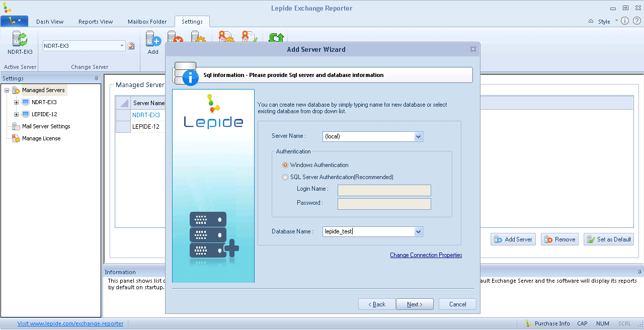The width and height of the screenshot is (644, 330).
Task: Select the Settings ribbon tab
Action: click(192, 22)
